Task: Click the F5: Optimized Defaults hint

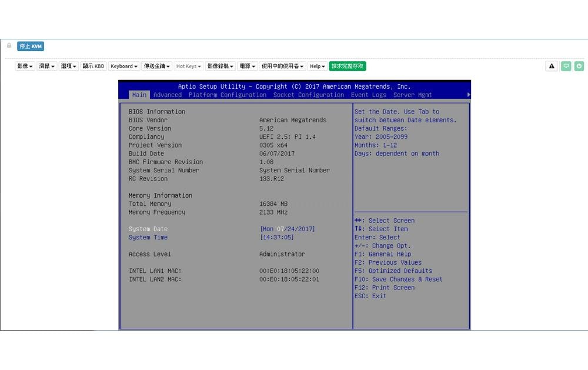Action: pyautogui.click(x=393, y=271)
